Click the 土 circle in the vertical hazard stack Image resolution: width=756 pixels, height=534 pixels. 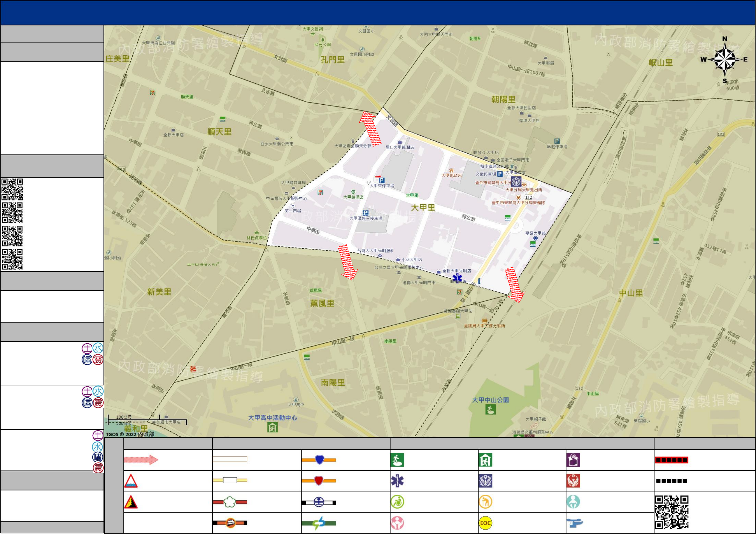click(x=98, y=436)
